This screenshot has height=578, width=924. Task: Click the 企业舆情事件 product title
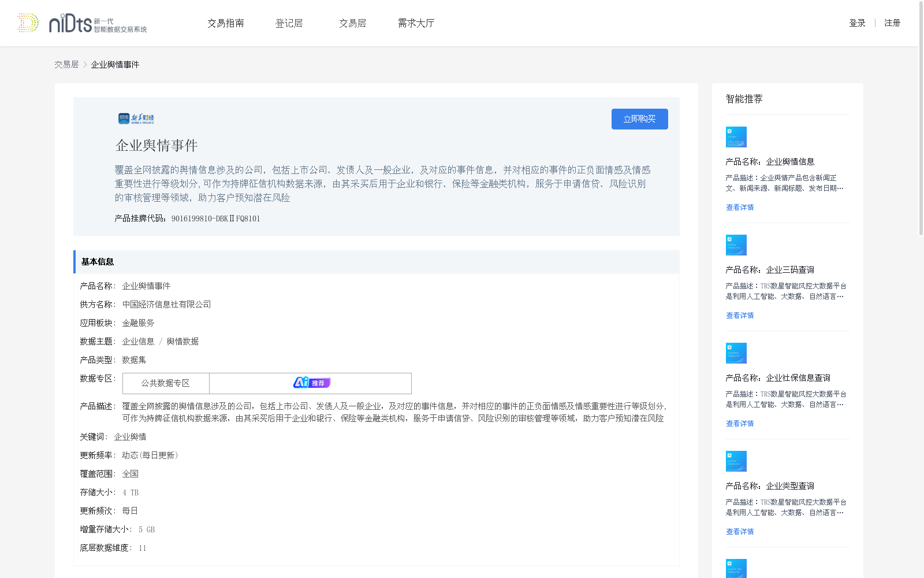(x=157, y=146)
